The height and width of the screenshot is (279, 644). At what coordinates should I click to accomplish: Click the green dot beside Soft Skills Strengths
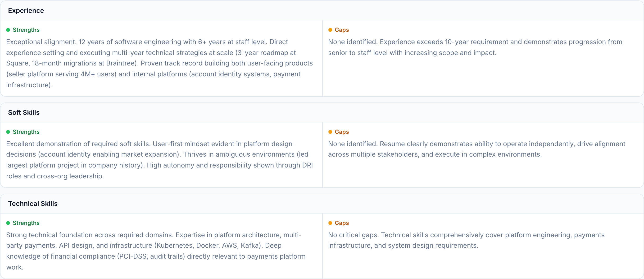click(x=8, y=132)
